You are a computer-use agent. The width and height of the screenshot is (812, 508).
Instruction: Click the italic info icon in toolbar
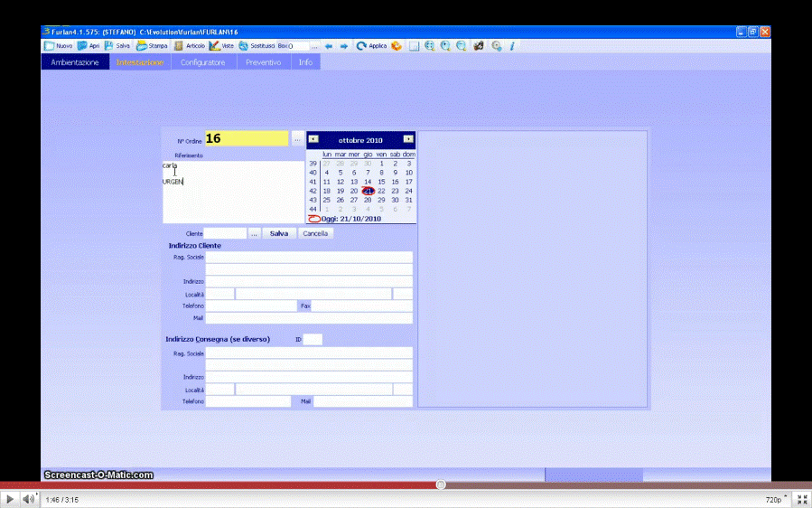click(512, 45)
